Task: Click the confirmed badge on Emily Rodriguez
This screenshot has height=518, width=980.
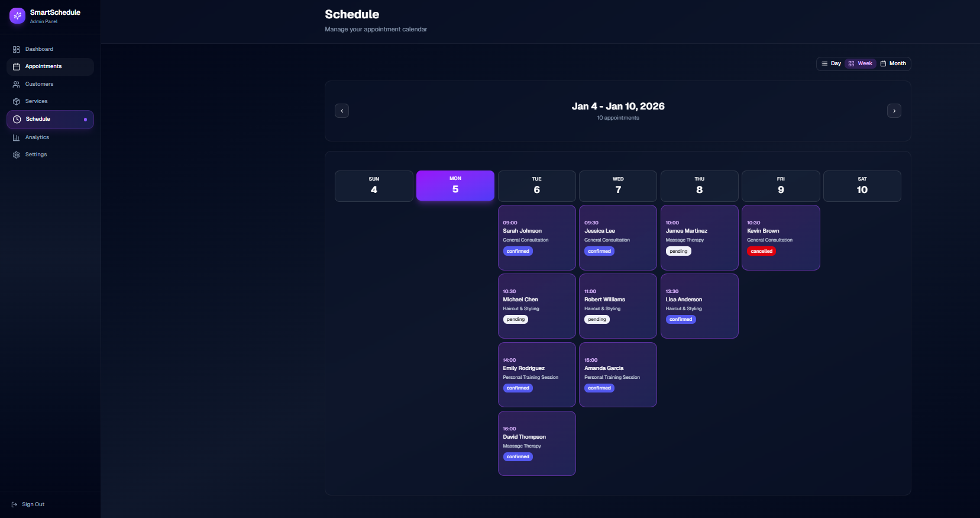Action: [518, 388]
